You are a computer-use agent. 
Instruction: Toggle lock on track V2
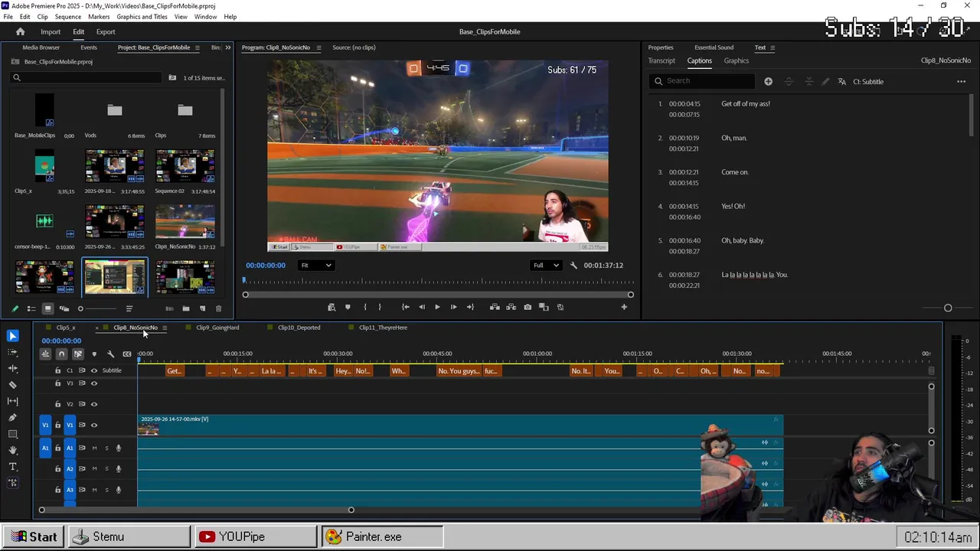[57, 404]
